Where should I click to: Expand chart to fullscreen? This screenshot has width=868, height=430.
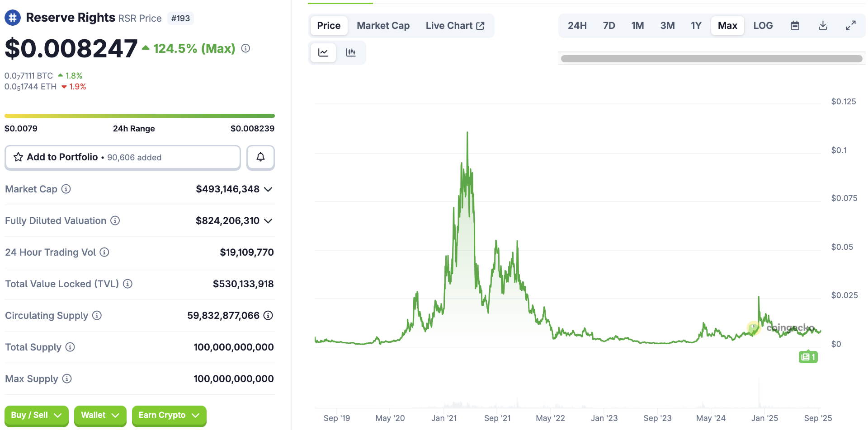point(851,26)
